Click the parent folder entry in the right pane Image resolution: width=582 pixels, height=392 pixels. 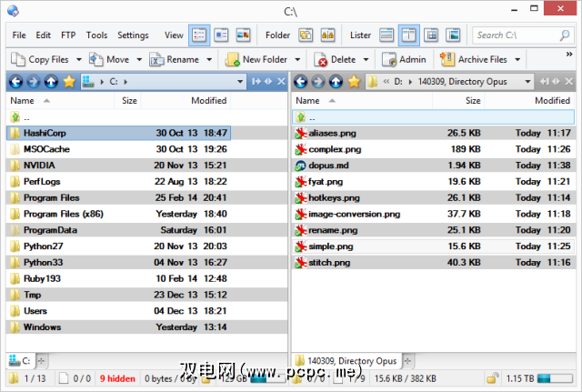point(434,117)
